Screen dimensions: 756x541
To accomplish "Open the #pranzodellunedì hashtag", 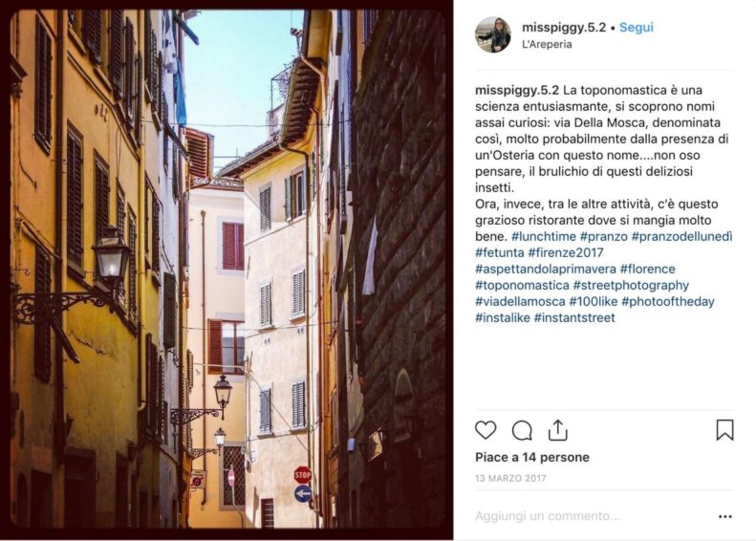I will pos(681,237).
